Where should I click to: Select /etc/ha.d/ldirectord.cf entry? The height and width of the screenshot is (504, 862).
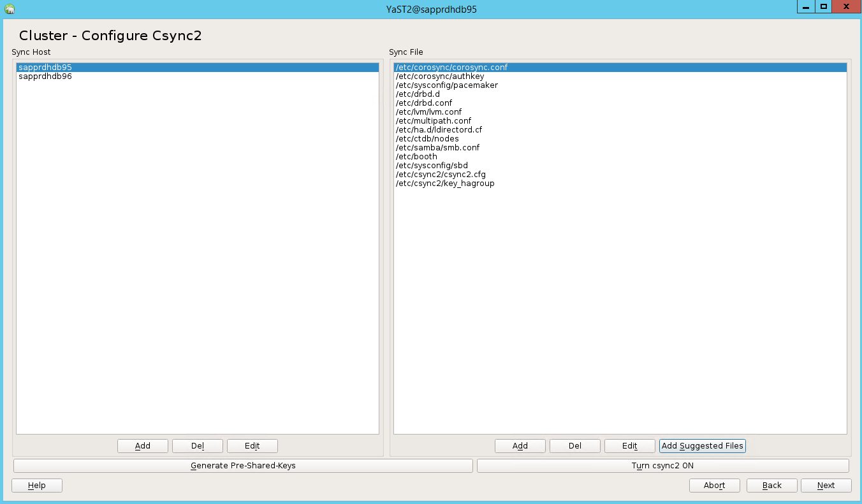tap(620, 129)
